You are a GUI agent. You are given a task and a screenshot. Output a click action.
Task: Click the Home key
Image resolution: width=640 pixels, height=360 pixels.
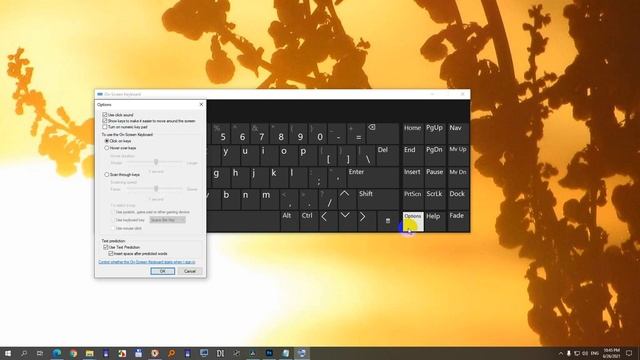(x=413, y=133)
